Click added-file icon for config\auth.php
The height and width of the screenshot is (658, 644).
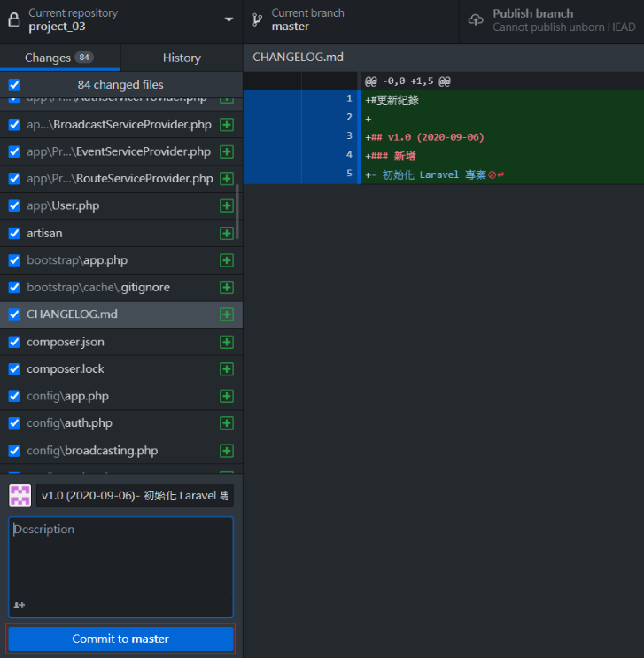(x=227, y=423)
